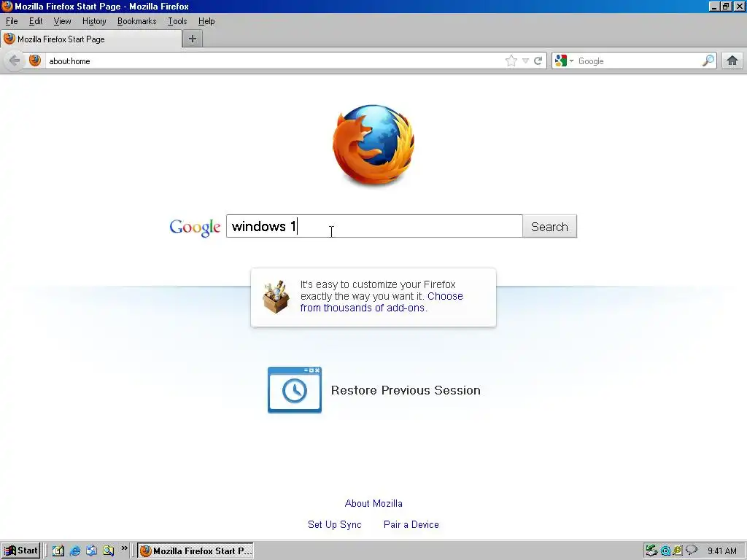Open a new tab with plus button
This screenshot has width=747, height=560.
point(193,39)
